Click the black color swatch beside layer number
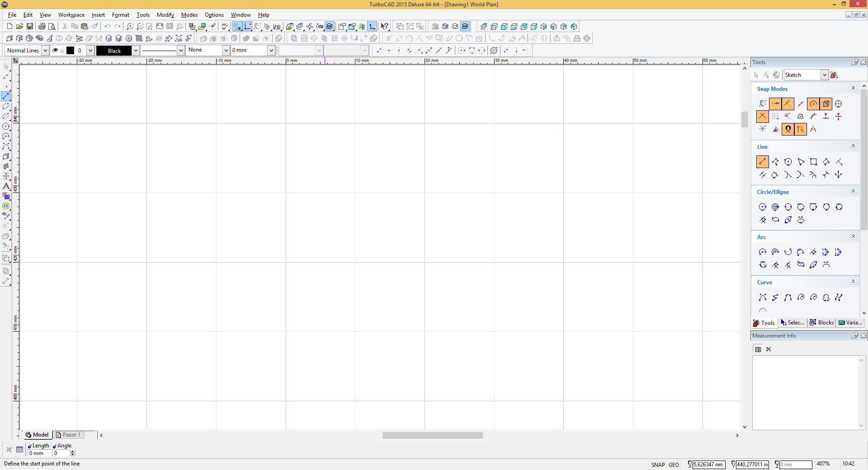This screenshot has width=868, height=470. (71, 51)
